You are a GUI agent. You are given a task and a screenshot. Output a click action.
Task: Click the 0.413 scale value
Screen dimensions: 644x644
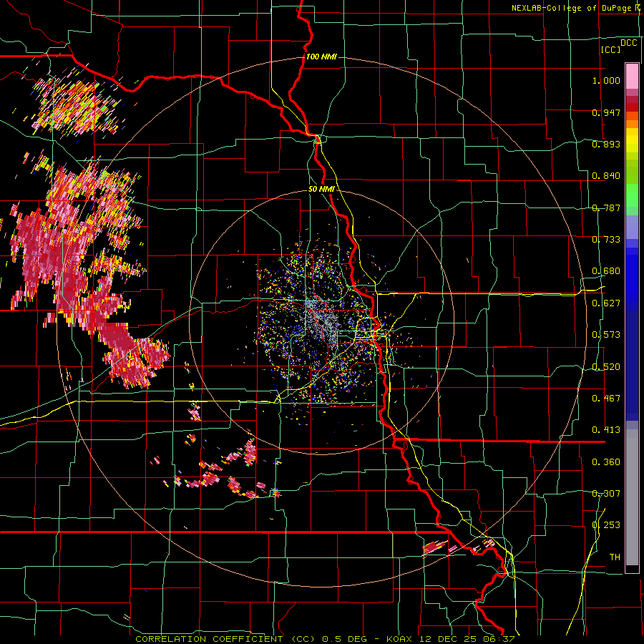[x=606, y=429]
